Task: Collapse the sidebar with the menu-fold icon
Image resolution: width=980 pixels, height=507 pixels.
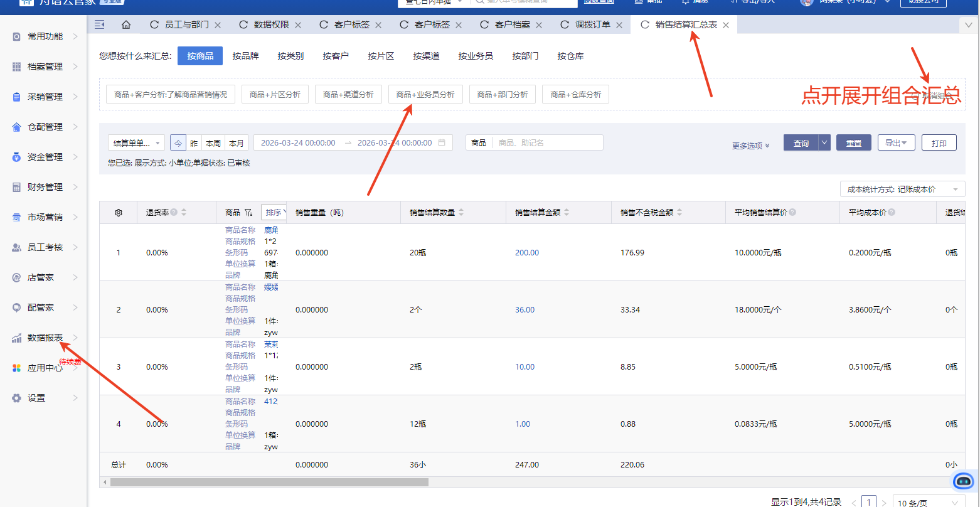Action: (x=99, y=25)
